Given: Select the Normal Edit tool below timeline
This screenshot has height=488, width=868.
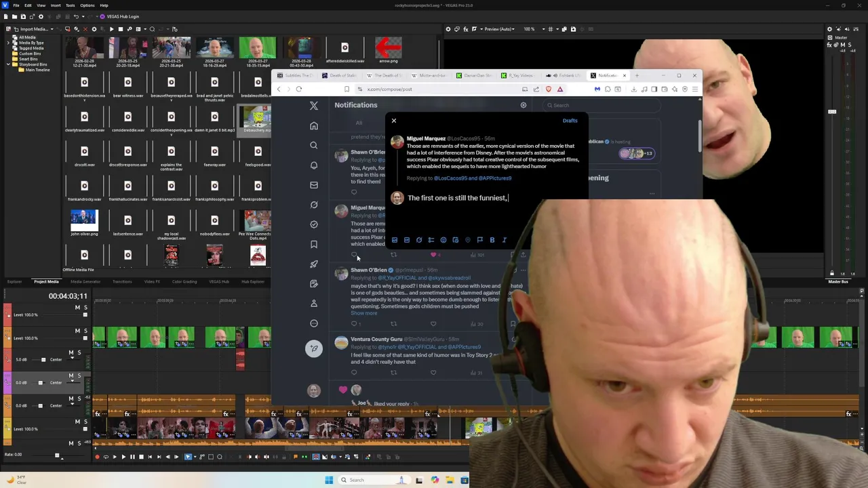Looking at the screenshot, I should 188,457.
